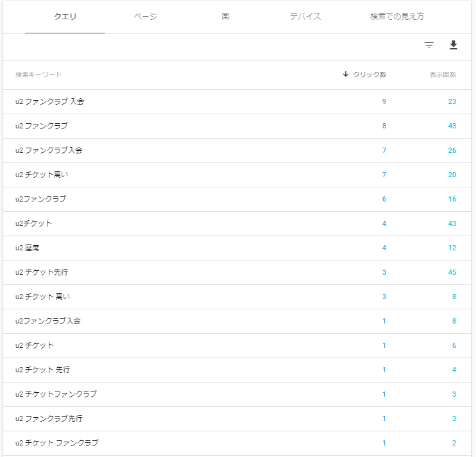Open the u2 ファンクラブ先行 query row
Viewport: 476px width, 457px height.
coord(237,418)
